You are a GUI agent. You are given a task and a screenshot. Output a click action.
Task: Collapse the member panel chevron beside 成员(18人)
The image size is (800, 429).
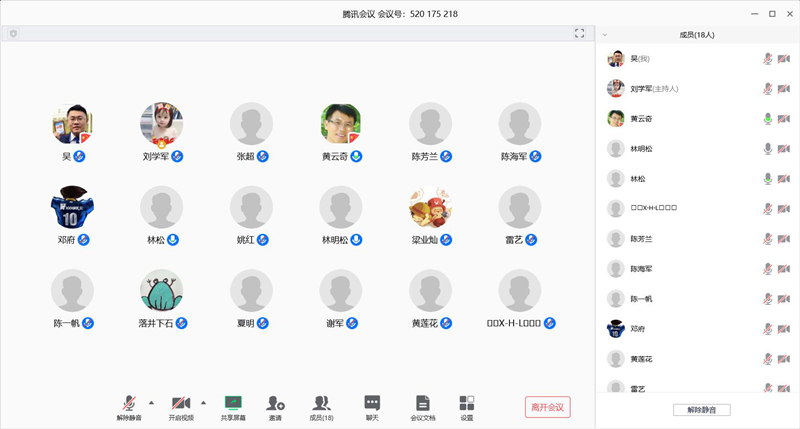click(605, 34)
